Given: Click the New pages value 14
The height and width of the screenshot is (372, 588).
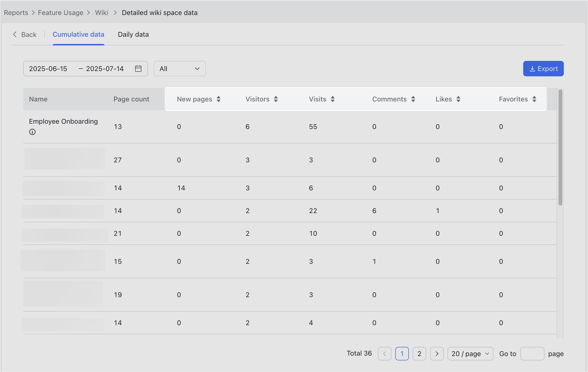Looking at the screenshot, I should point(181,188).
